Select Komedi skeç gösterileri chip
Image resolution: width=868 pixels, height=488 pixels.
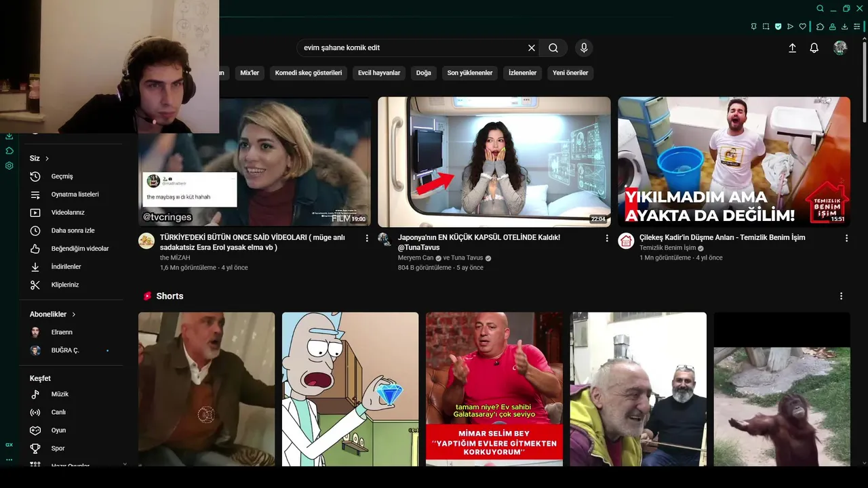(x=309, y=73)
